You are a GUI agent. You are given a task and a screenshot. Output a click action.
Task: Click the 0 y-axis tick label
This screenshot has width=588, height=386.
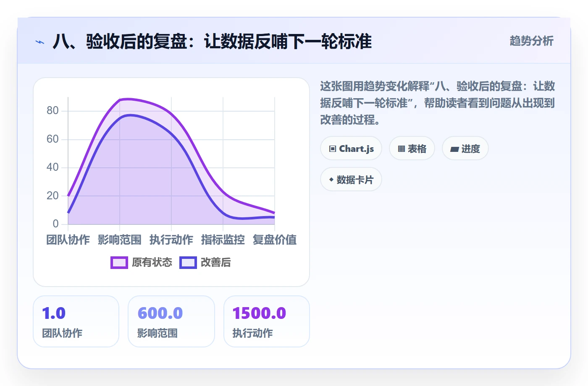[55, 224]
